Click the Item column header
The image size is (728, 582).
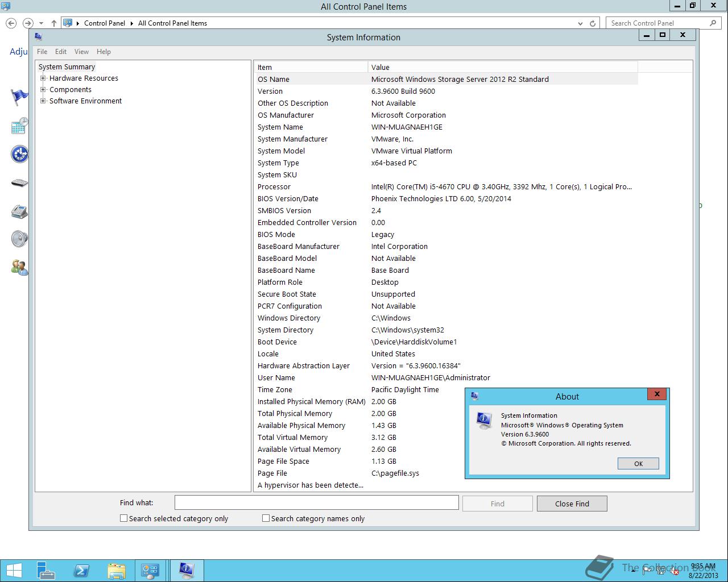tap(311, 67)
